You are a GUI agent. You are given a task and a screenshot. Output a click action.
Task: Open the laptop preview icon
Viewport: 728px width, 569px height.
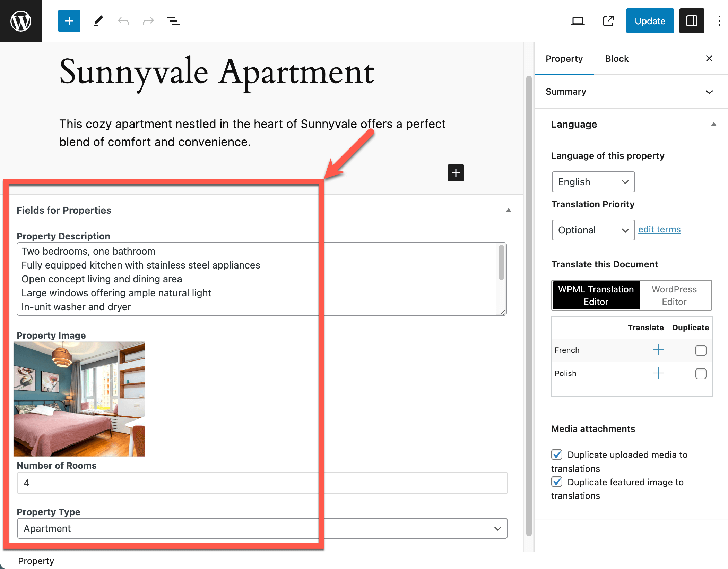coord(578,21)
